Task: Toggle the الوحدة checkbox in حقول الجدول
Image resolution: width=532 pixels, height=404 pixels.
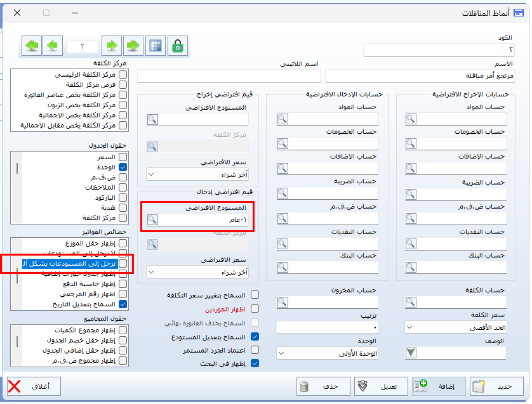Action: (x=123, y=167)
